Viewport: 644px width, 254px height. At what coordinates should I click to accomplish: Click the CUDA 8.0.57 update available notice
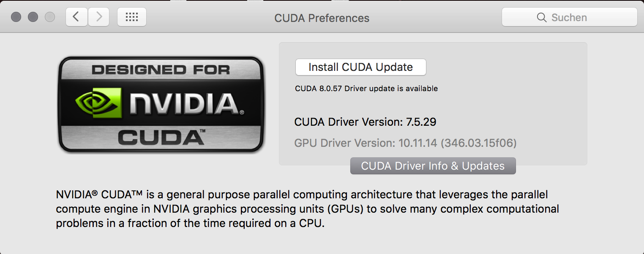coord(366,89)
